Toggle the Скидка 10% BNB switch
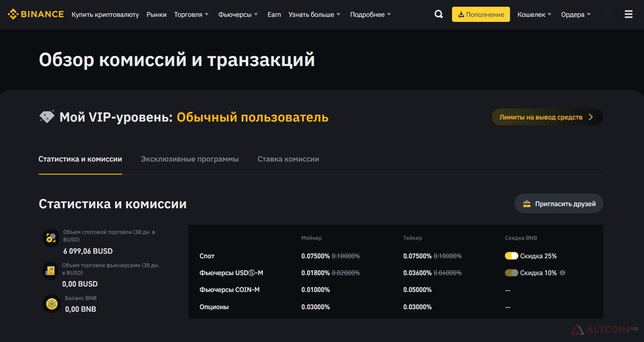 coord(511,273)
